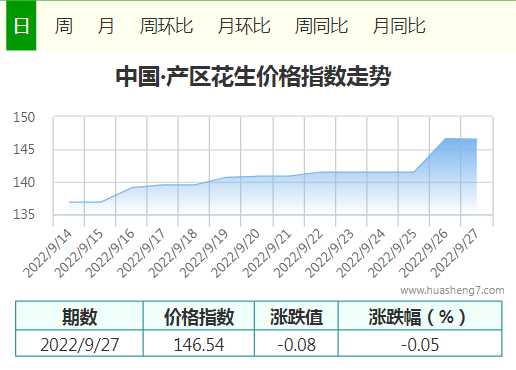Open the 月同比 tab
Image resolution: width=516 pixels, height=370 pixels.
[x=399, y=26]
